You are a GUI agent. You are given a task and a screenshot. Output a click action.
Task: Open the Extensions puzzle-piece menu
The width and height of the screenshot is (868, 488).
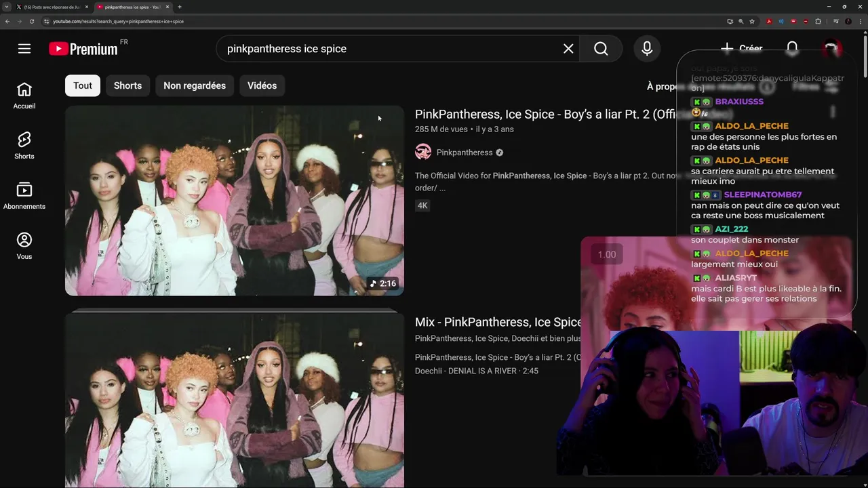point(818,21)
